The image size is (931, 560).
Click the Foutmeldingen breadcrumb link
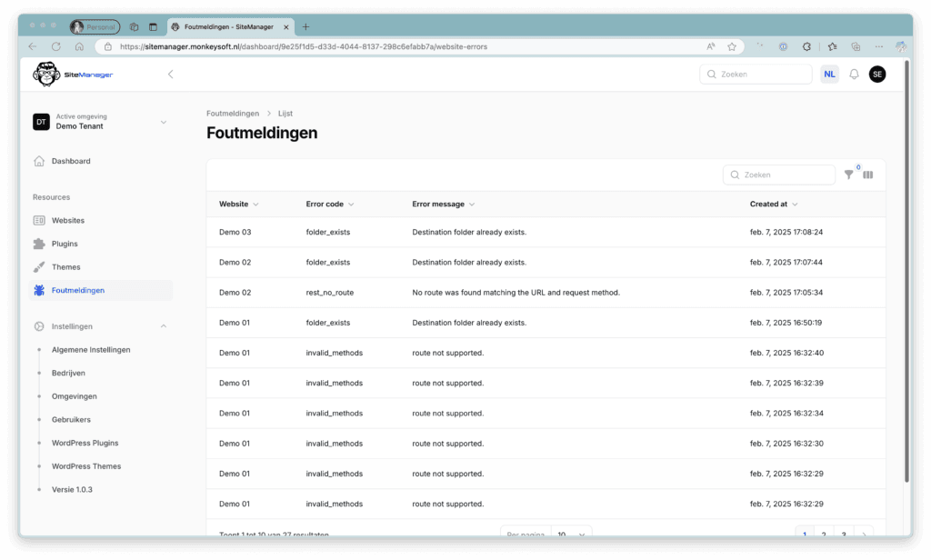click(x=232, y=113)
